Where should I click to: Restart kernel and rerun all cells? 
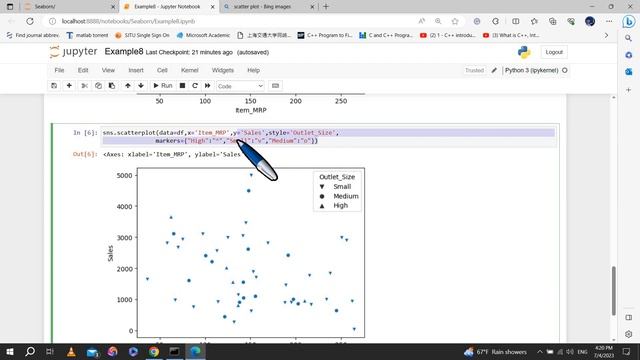[x=207, y=86]
